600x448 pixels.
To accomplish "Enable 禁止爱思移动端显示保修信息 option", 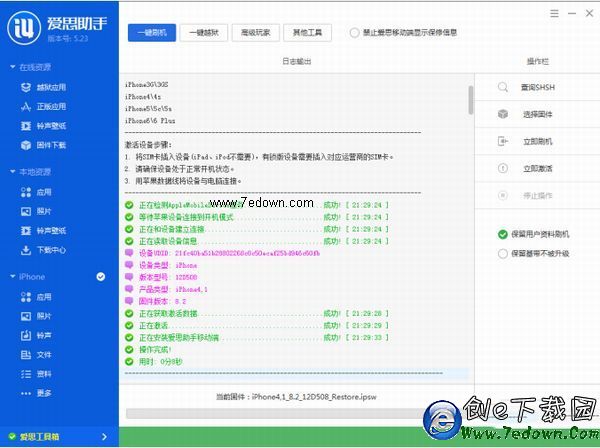I will [354, 33].
